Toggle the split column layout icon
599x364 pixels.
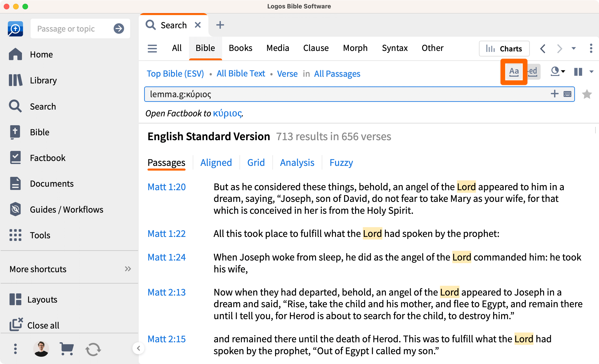578,71
